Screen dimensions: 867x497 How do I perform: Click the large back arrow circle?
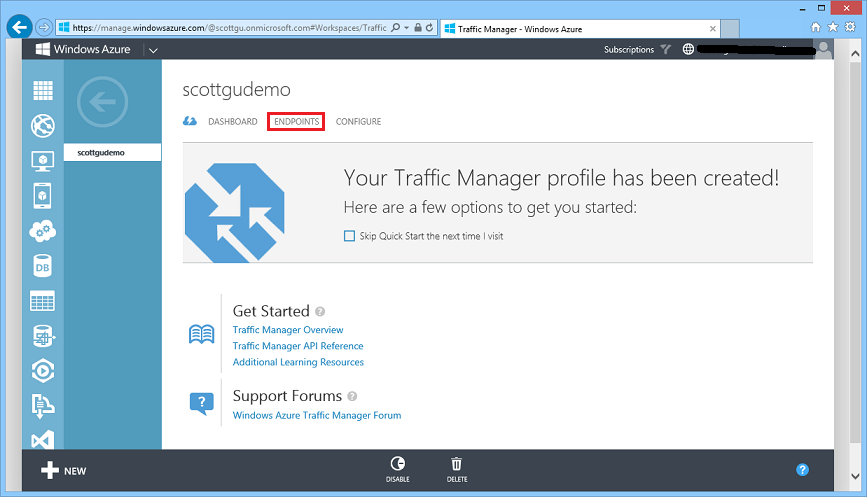(102, 102)
